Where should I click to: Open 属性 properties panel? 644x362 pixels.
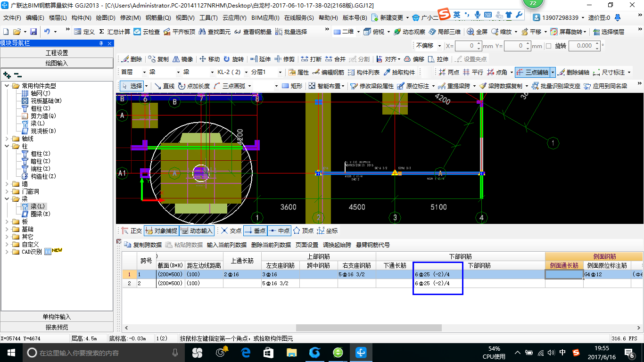298,72
